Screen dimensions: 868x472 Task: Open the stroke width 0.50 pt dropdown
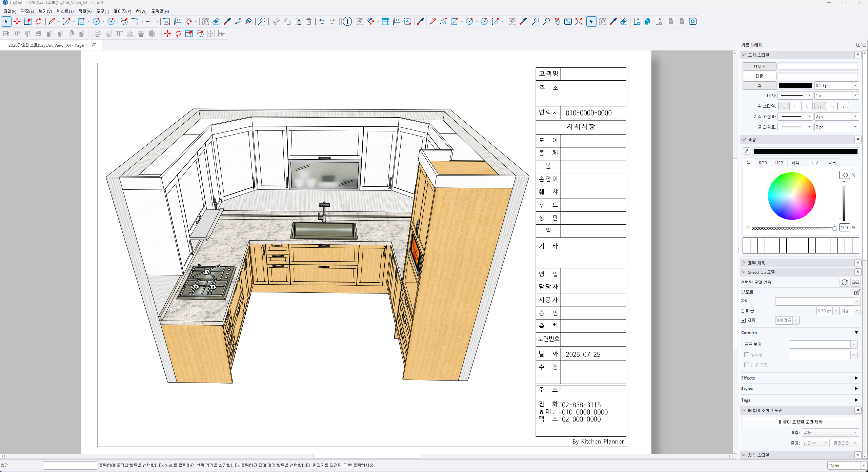855,86
